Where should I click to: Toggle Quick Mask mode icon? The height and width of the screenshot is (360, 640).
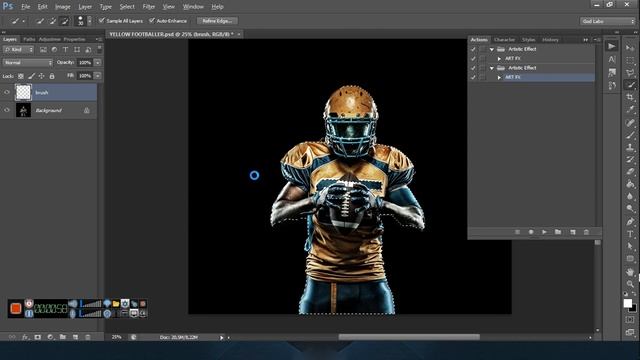click(x=630, y=320)
